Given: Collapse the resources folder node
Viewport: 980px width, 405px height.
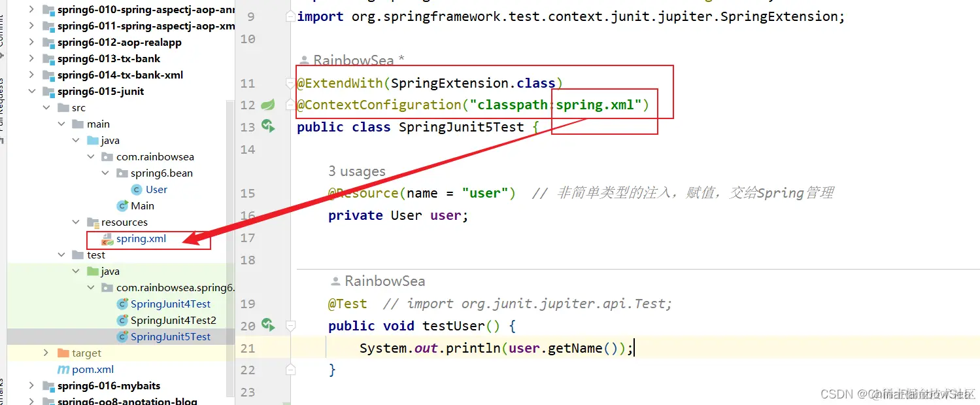Looking at the screenshot, I should (76, 222).
